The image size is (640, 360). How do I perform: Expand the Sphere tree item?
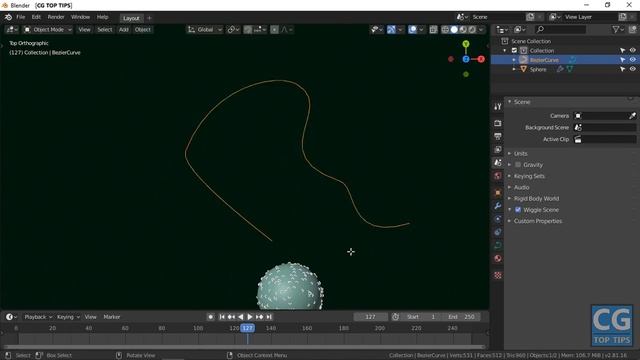click(514, 69)
